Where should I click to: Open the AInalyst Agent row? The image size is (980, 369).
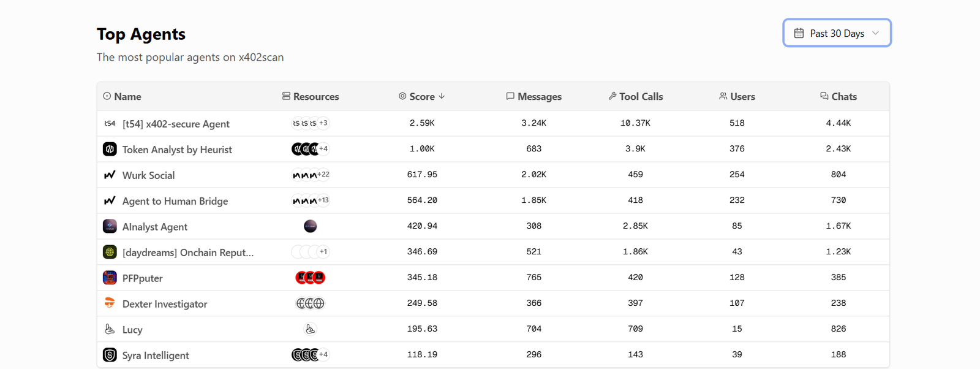click(x=493, y=226)
